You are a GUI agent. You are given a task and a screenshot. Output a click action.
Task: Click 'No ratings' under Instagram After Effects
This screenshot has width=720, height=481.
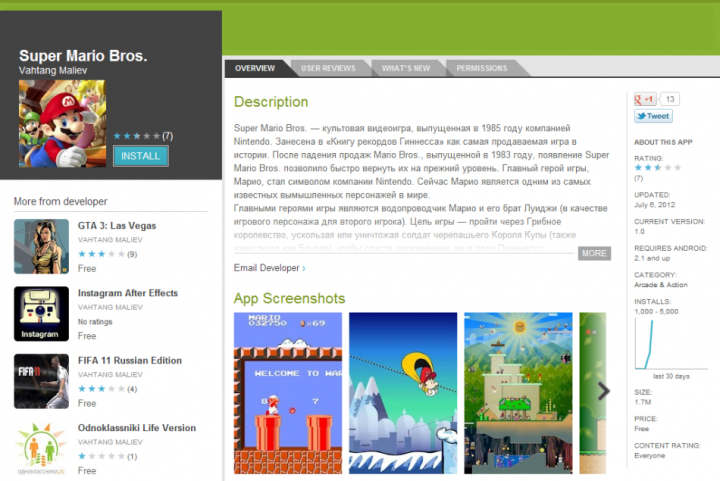pyautogui.click(x=95, y=322)
